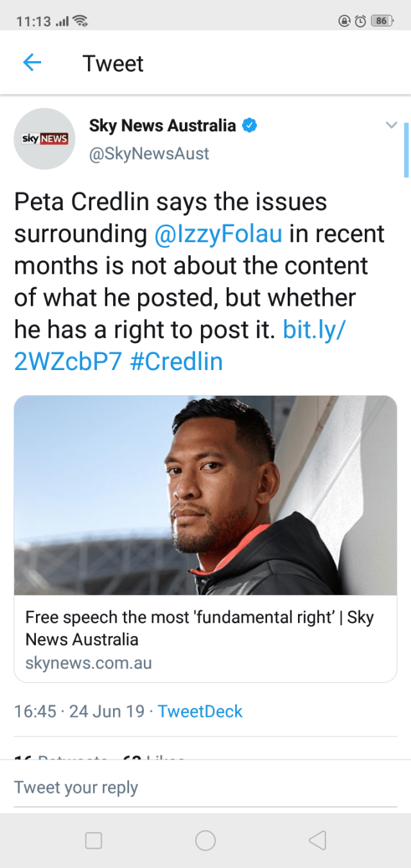Tap the battery indicator in status bar
The width and height of the screenshot is (411, 868).
(x=381, y=21)
